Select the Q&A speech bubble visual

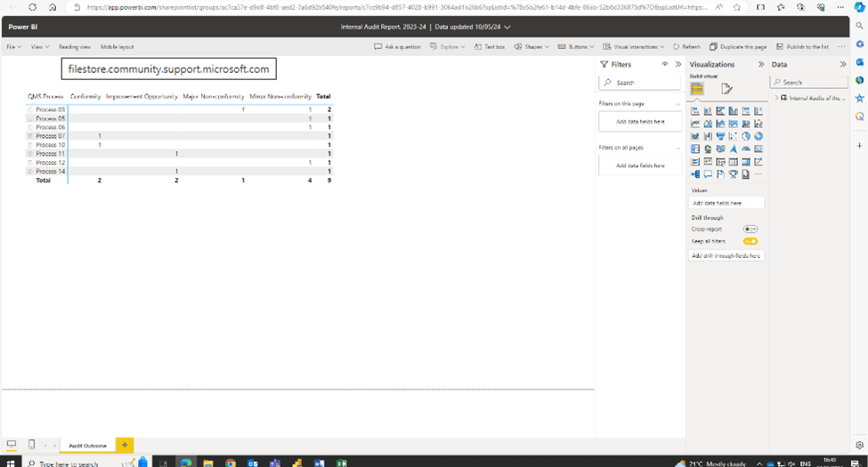pos(708,174)
